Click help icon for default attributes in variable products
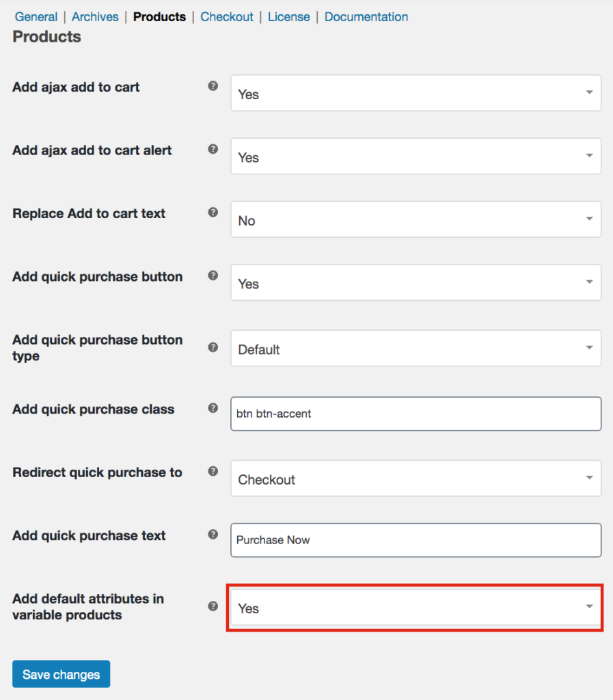The image size is (613, 700). tap(213, 606)
